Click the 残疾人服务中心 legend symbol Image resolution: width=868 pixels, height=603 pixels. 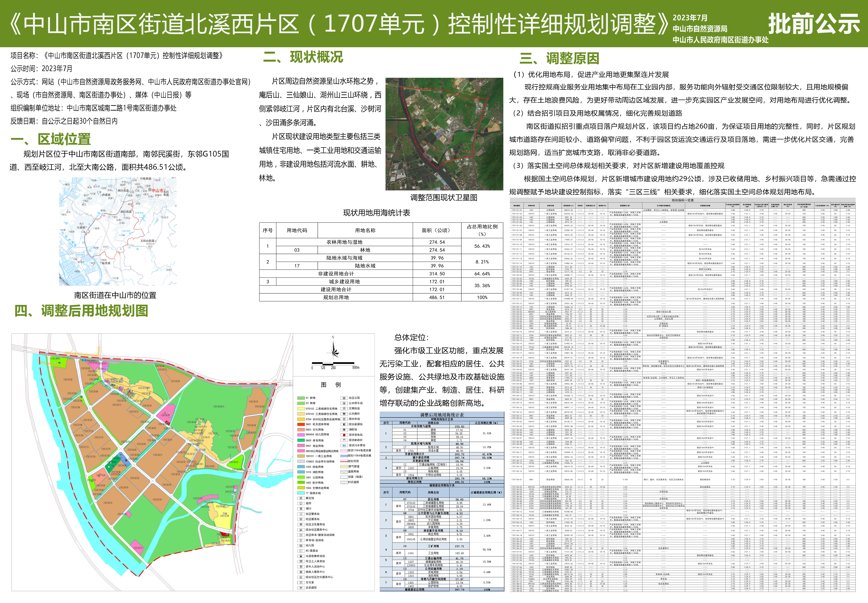301,572
